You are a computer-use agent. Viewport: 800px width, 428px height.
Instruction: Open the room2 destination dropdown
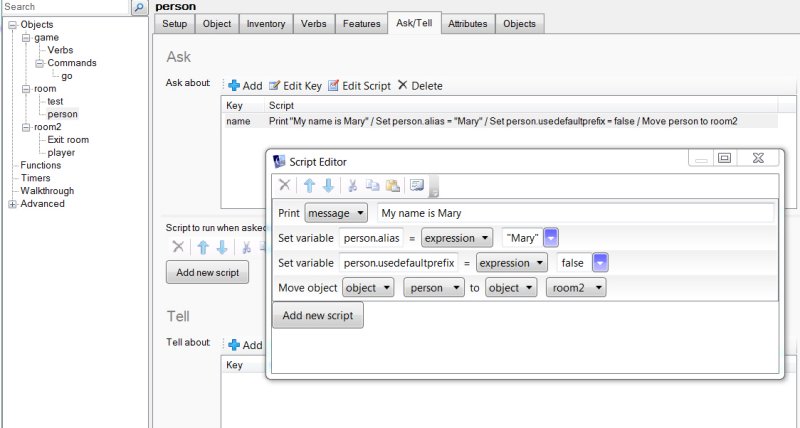point(577,288)
